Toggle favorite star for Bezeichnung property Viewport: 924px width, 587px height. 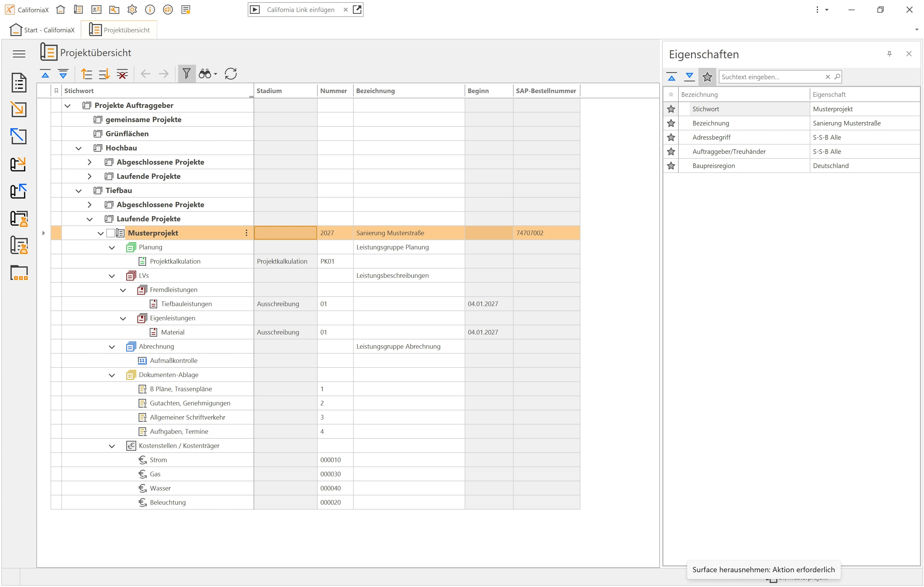(x=671, y=123)
